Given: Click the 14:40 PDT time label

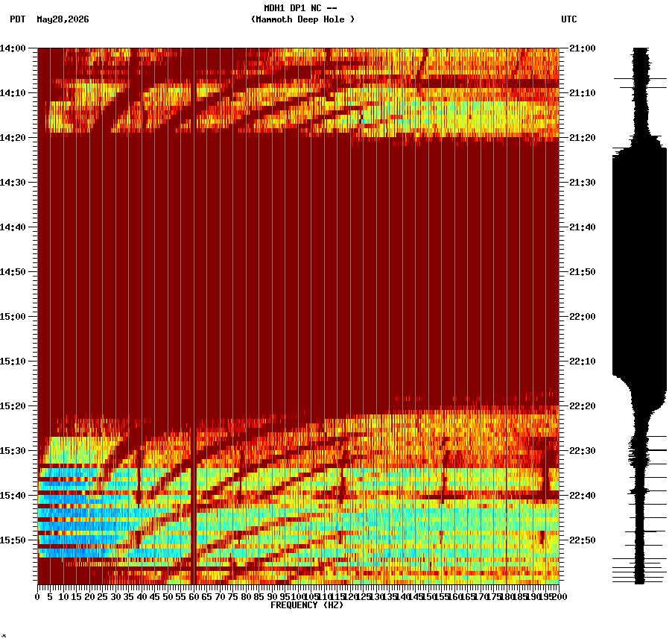Looking at the screenshot, I should (x=13, y=227).
